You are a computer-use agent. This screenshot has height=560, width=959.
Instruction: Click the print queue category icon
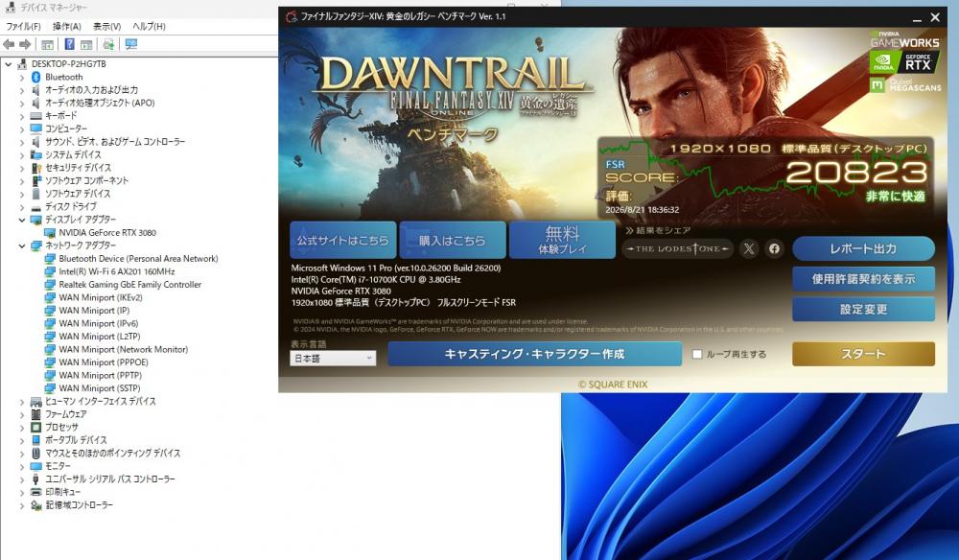(35, 492)
